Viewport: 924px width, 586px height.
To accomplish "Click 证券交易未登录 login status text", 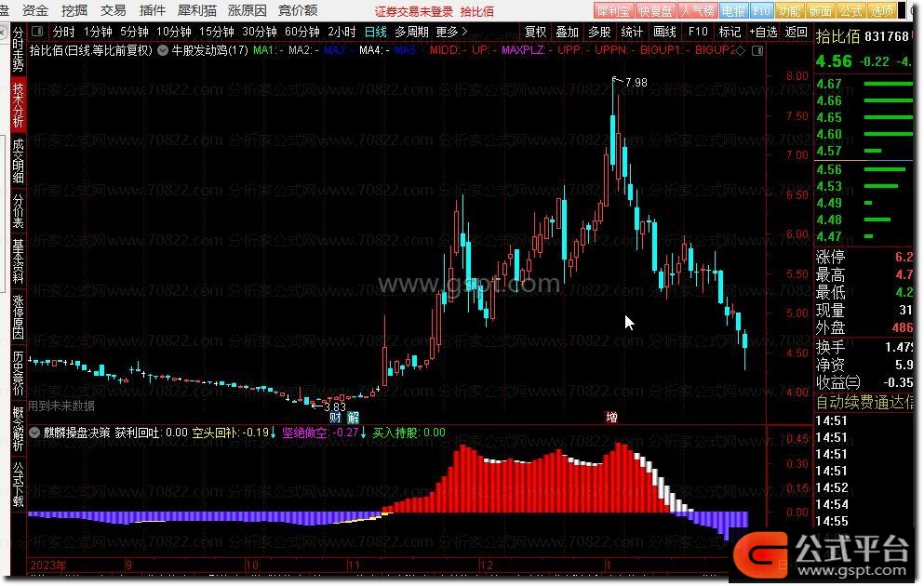I will pos(414,11).
